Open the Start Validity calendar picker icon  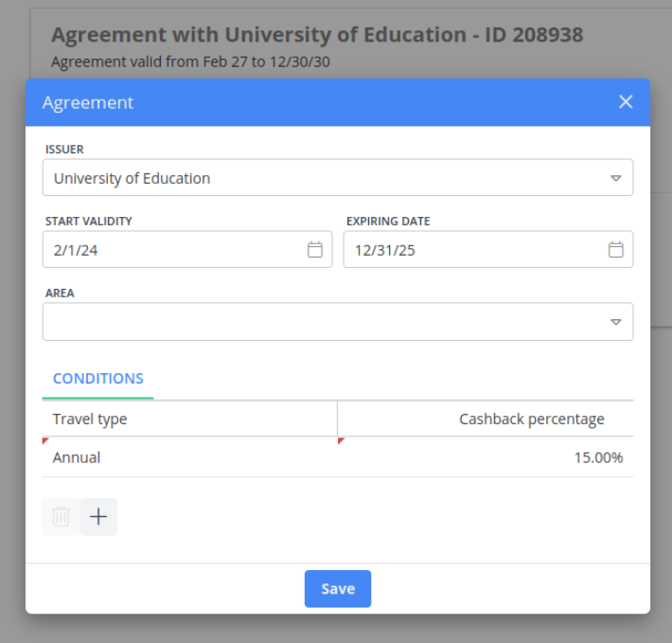[x=315, y=250]
